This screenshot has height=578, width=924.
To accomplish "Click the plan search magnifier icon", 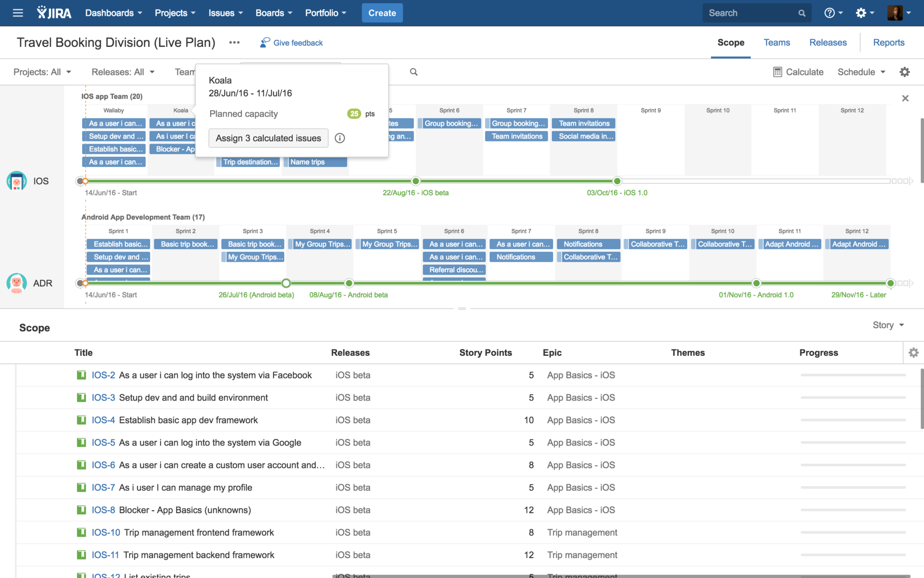I will (413, 72).
